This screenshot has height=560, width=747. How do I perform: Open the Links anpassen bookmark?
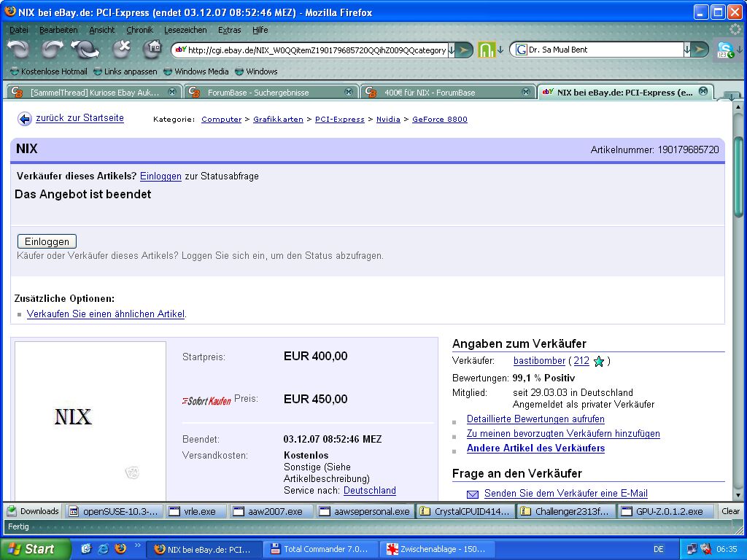click(125, 71)
